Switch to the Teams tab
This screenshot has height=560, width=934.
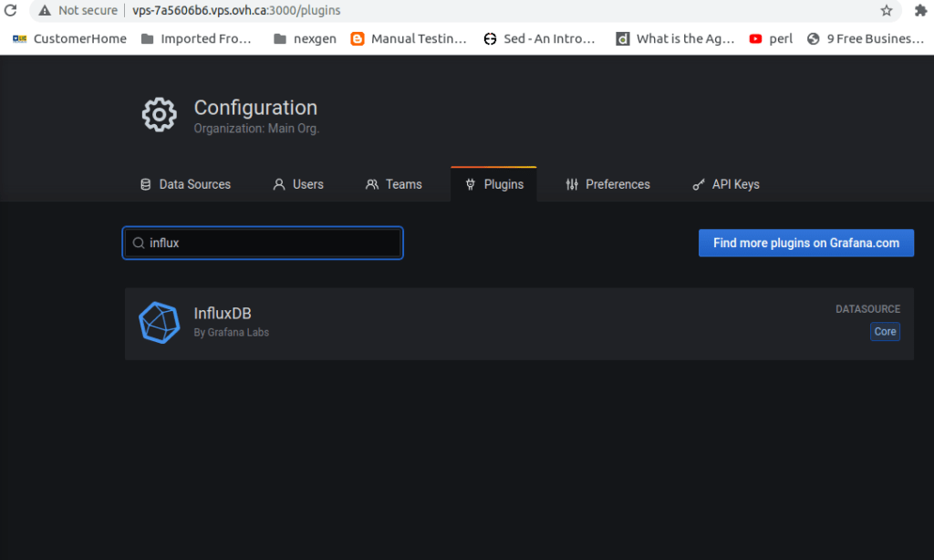(x=393, y=184)
